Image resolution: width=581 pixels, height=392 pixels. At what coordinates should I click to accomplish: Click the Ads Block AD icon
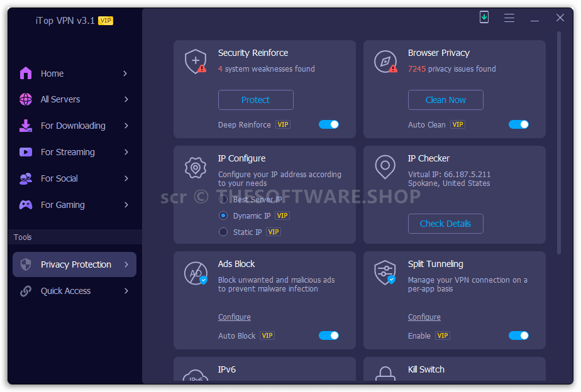click(196, 273)
